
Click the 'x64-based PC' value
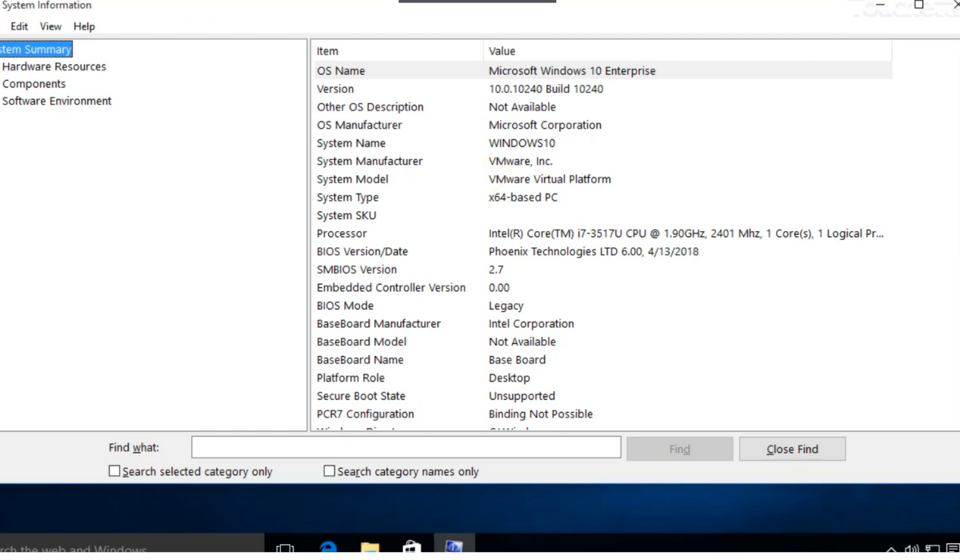[x=523, y=198]
